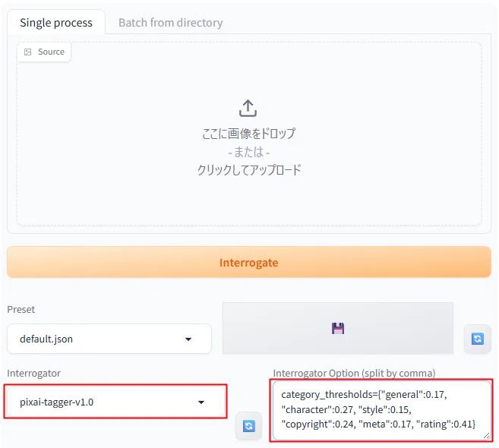Switch to the Single process tab
The image size is (499, 448).
(56, 23)
